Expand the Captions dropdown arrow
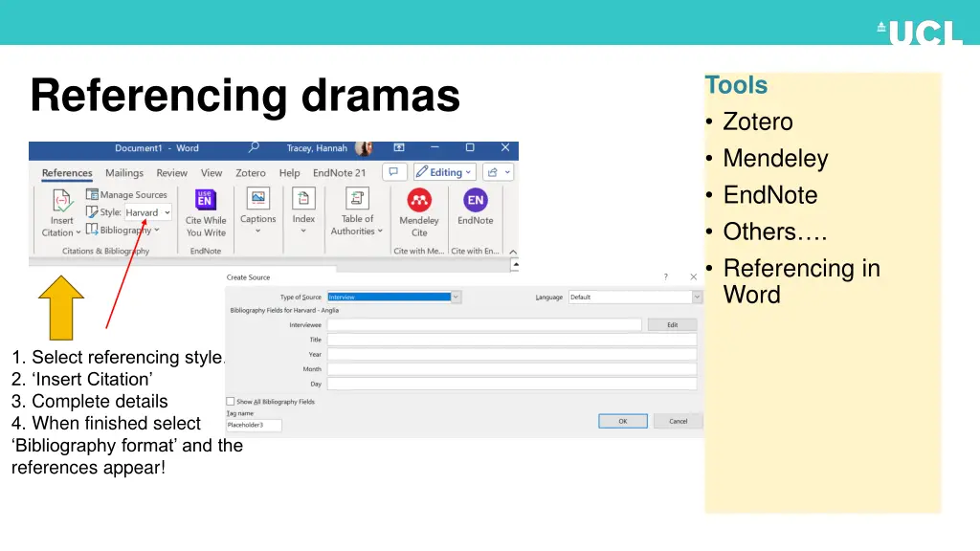This screenshot has width=980, height=551. (x=258, y=231)
